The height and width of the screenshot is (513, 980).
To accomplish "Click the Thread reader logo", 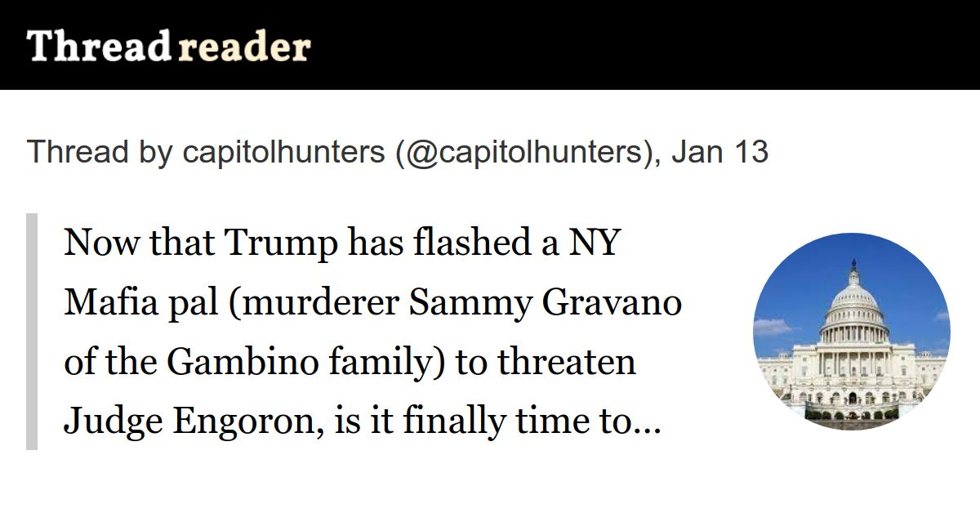I will click(168, 47).
